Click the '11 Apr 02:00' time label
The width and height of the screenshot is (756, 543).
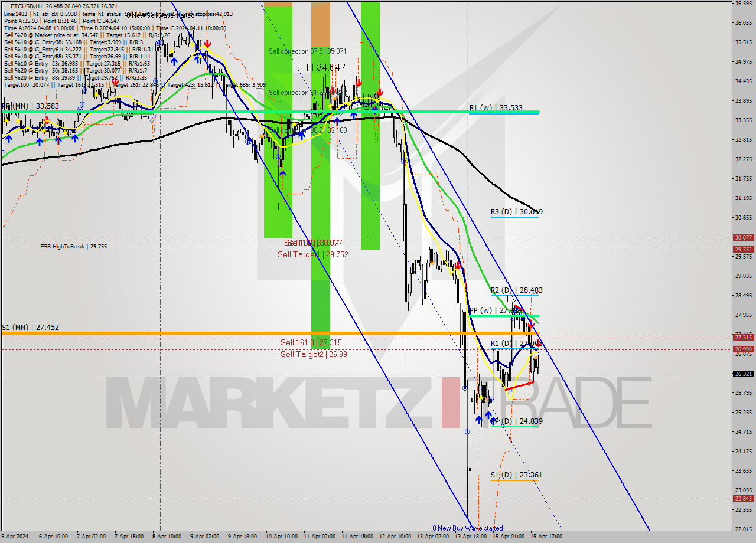[x=319, y=537]
